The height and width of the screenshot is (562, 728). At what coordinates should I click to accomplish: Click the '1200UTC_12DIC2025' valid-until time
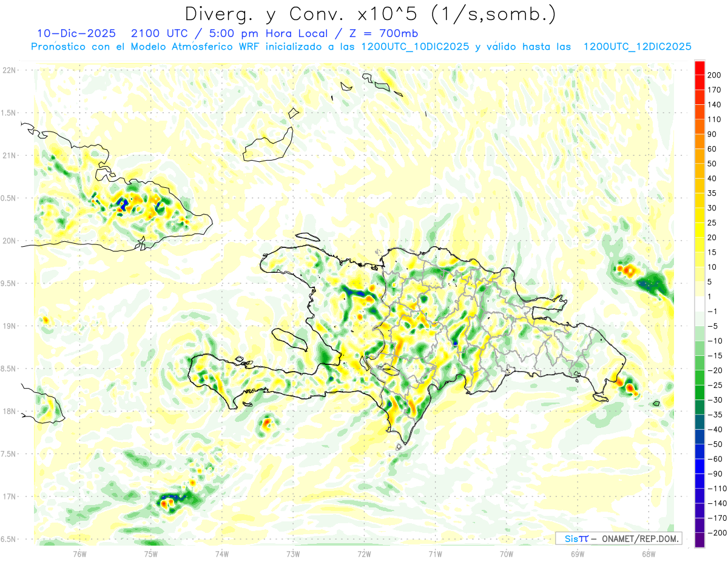click(x=637, y=47)
